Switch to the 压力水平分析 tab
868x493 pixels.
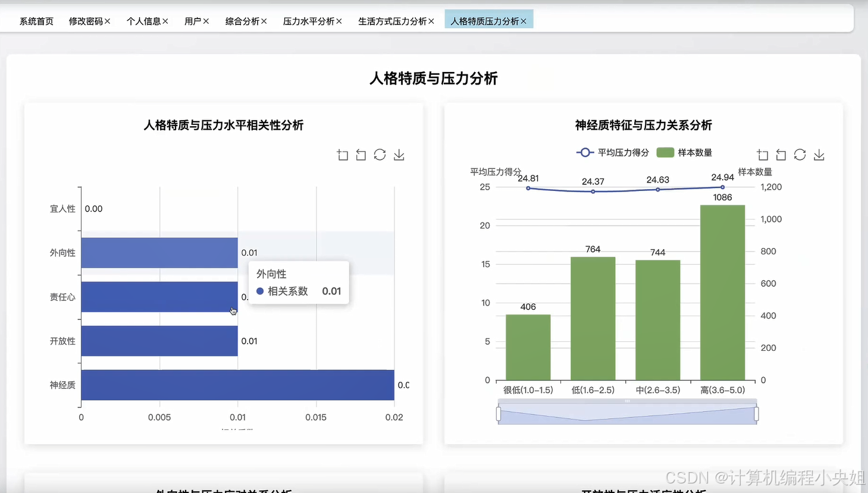(309, 21)
